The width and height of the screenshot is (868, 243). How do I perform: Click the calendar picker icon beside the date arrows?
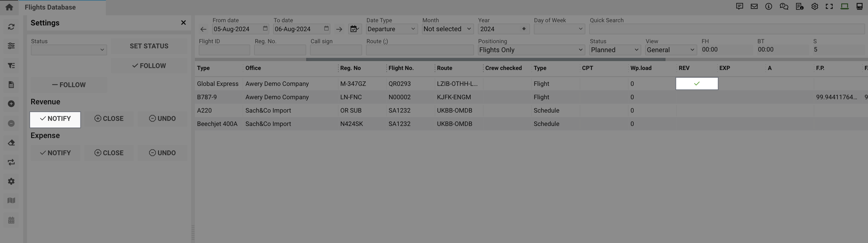click(x=354, y=29)
